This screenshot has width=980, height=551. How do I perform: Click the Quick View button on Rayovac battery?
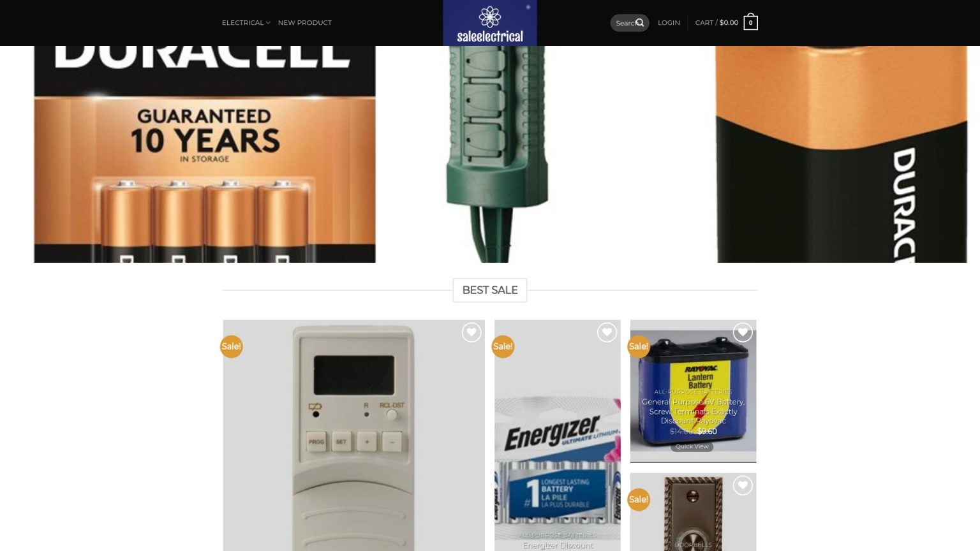[x=692, y=446]
